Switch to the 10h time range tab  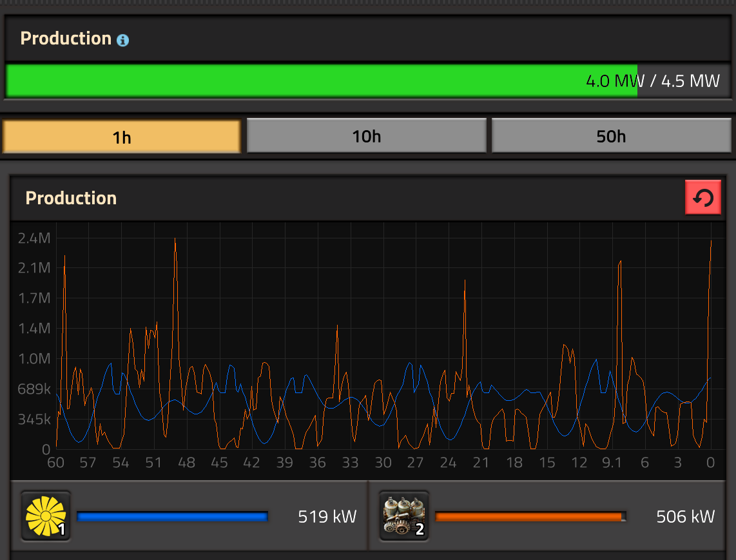click(365, 136)
